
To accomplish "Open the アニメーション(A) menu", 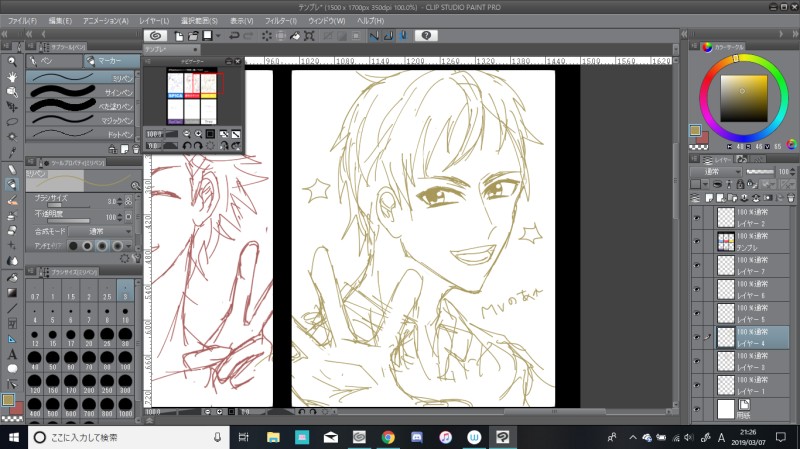I will click(x=106, y=21).
